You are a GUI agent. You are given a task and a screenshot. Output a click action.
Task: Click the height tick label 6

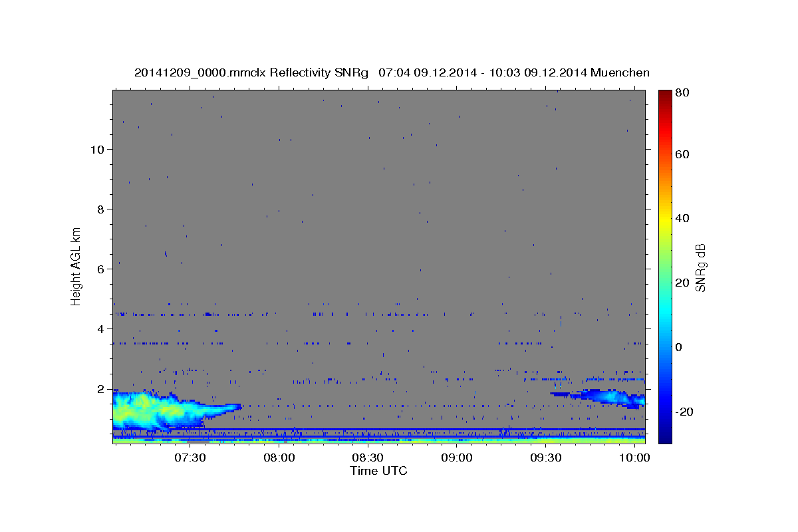click(x=101, y=269)
